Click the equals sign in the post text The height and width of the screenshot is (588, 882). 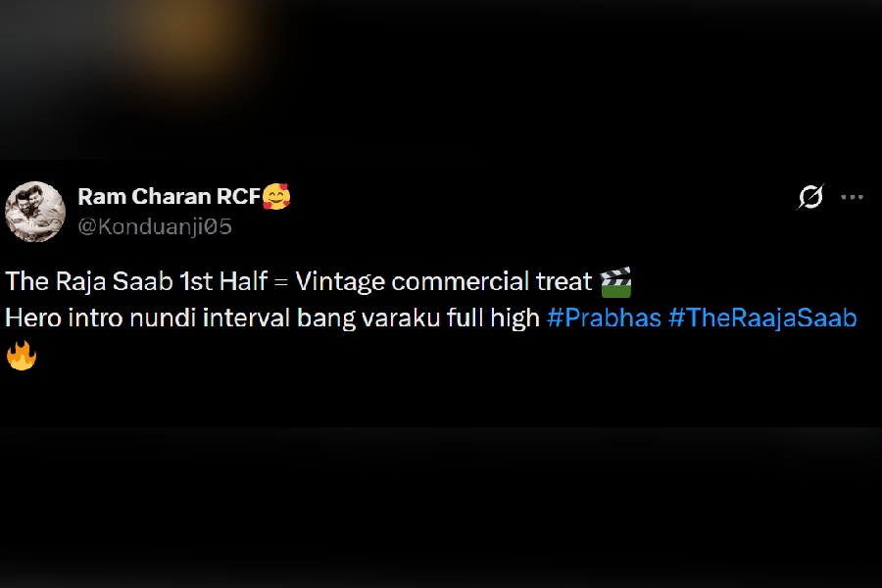click(x=280, y=282)
